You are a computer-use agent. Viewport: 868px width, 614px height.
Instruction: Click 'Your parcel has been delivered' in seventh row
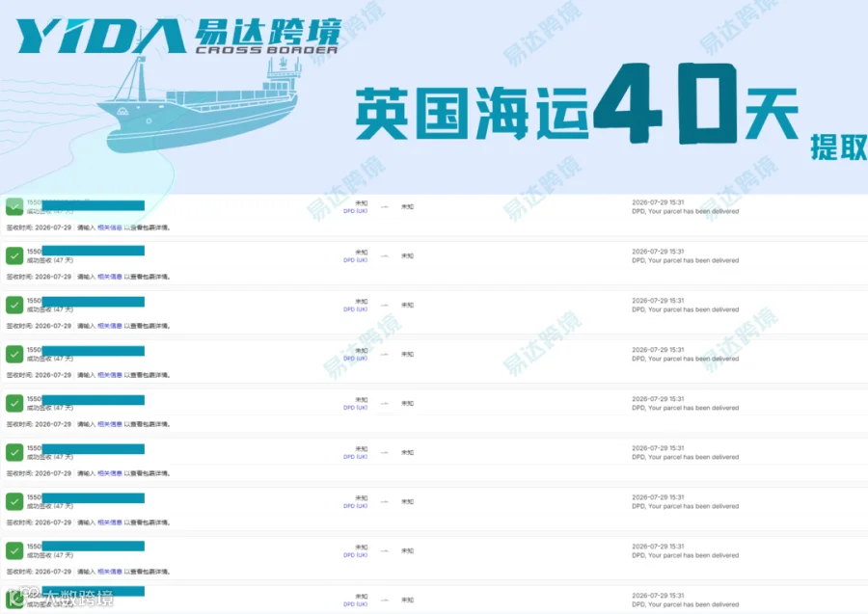693,506
